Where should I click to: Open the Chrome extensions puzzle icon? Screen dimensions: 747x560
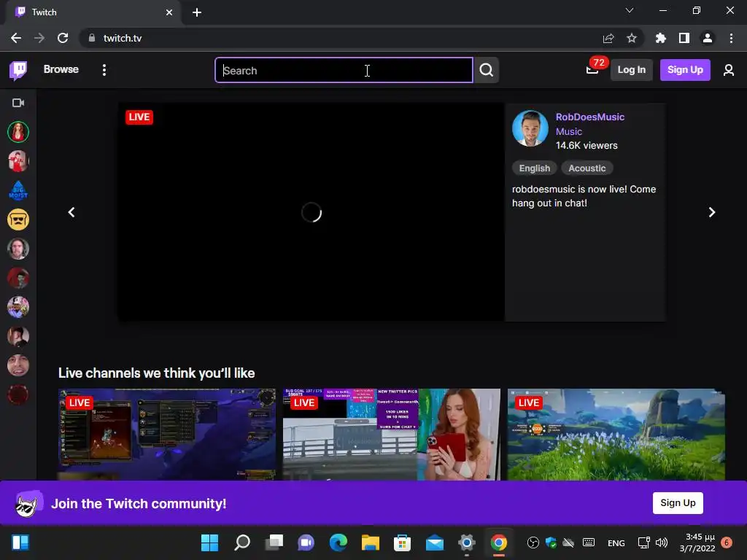(x=660, y=38)
